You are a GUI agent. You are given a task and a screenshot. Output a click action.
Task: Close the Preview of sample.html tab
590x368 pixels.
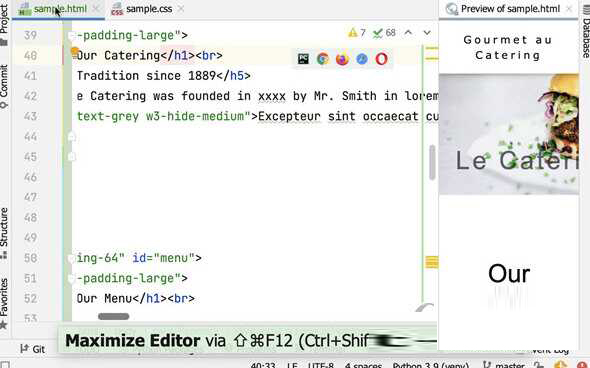(x=569, y=9)
